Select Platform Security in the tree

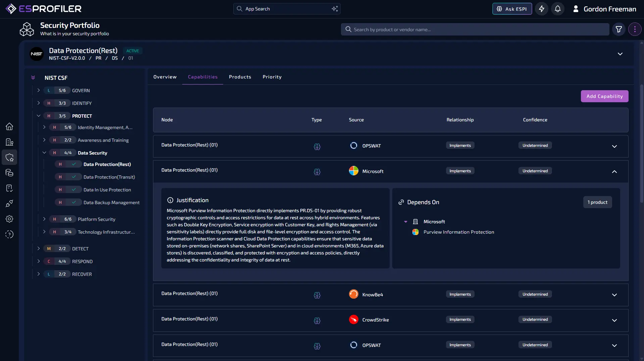96,219
